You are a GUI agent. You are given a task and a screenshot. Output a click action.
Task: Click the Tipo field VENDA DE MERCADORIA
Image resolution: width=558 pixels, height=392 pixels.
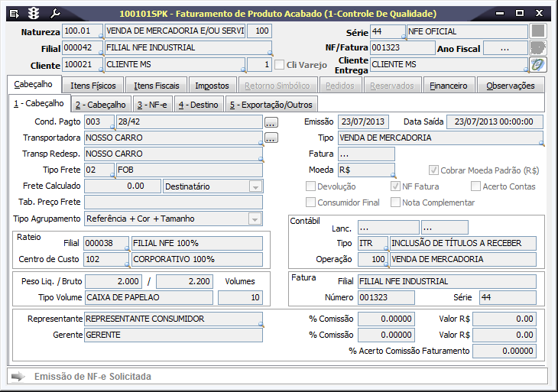point(440,138)
